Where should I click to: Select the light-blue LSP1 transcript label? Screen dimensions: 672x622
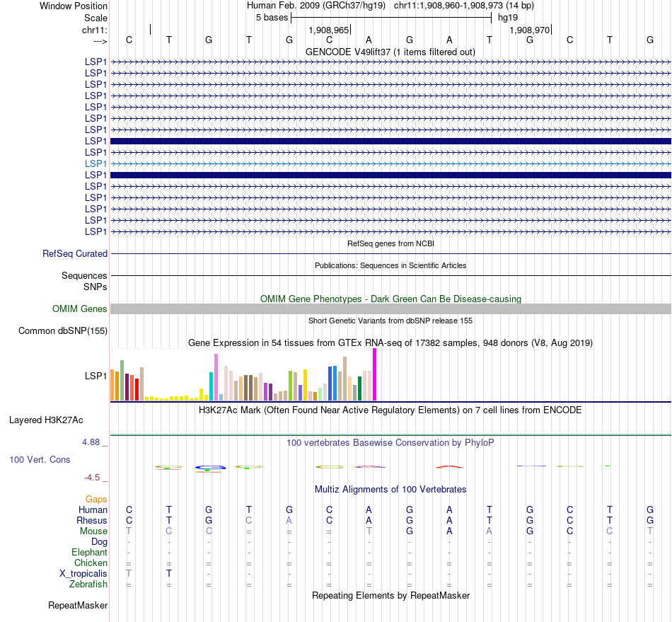coord(95,163)
